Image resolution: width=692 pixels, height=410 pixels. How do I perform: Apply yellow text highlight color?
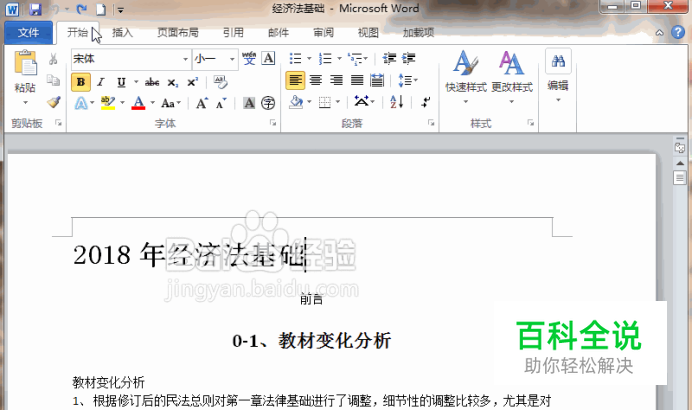coord(108,103)
